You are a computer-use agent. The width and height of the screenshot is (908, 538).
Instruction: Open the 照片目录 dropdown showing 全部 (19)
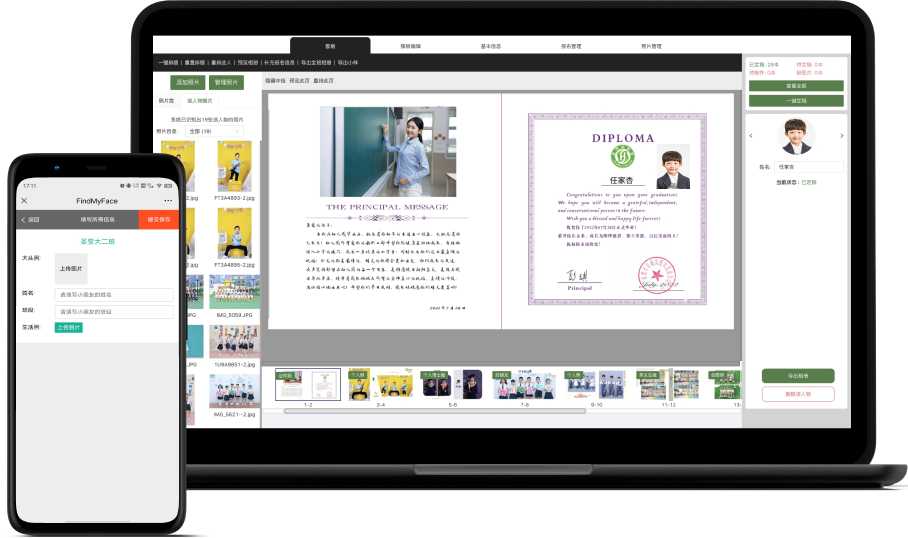214,131
